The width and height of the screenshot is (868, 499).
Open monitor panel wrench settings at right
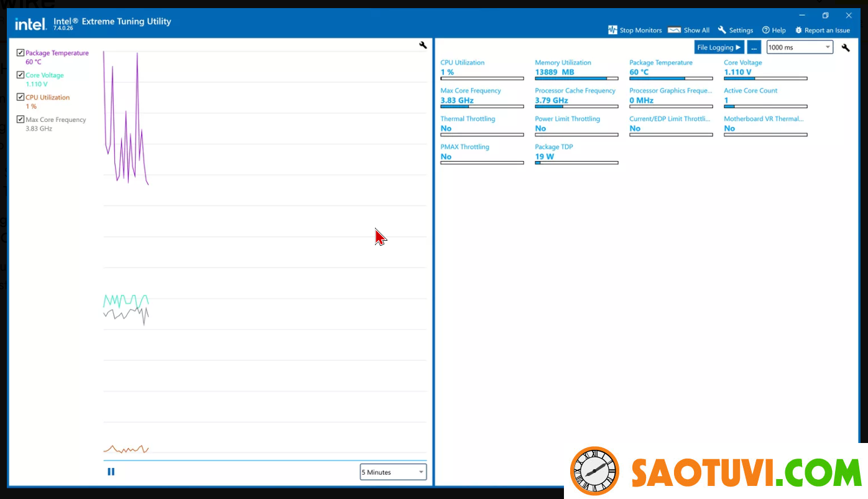tap(846, 47)
